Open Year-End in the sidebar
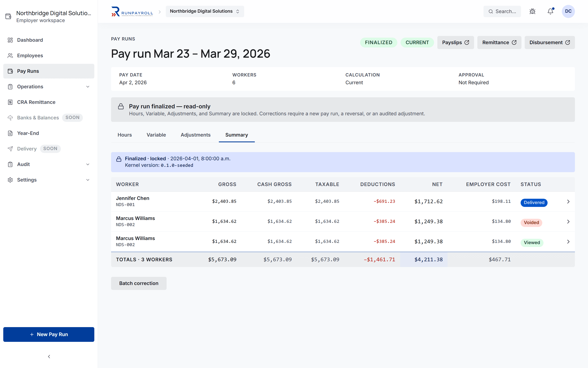This screenshot has height=368, width=588. pos(49,133)
